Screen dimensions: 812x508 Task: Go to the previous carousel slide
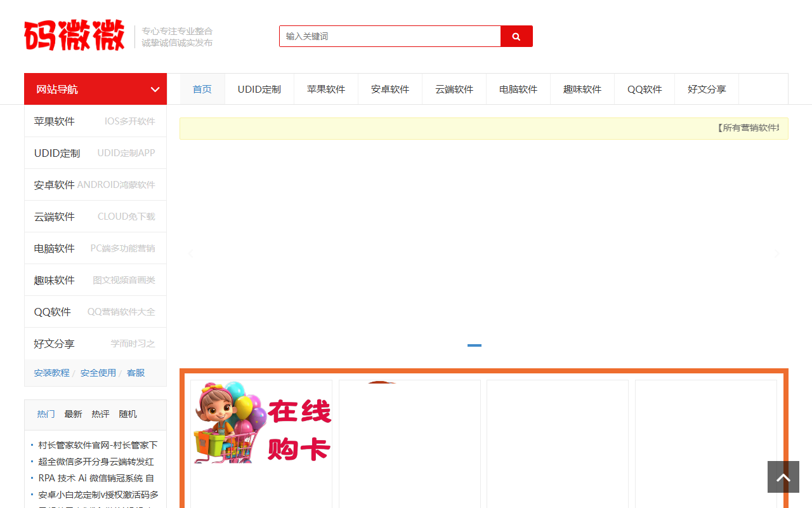point(190,253)
